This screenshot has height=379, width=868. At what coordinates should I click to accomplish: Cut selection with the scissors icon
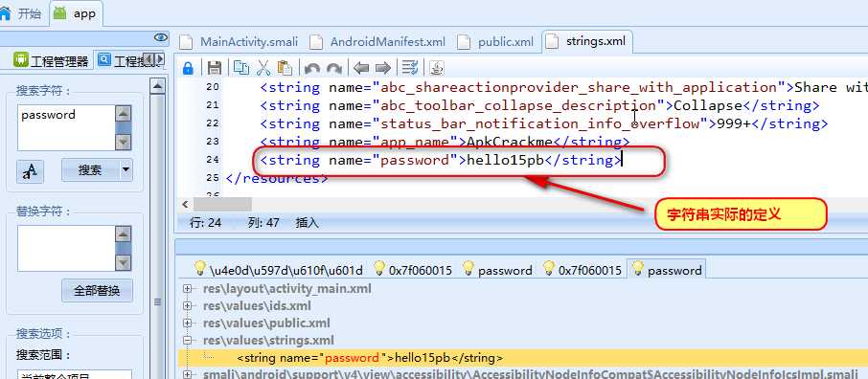coord(263,68)
